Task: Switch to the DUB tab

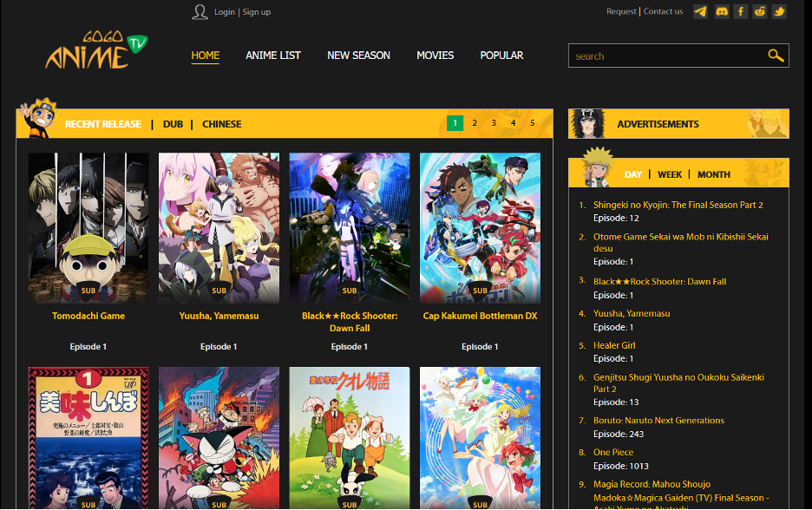Action: [173, 124]
